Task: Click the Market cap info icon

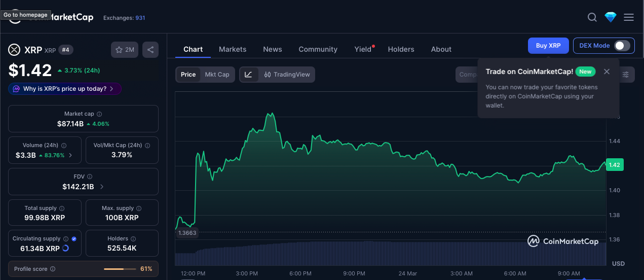Action: (99, 114)
